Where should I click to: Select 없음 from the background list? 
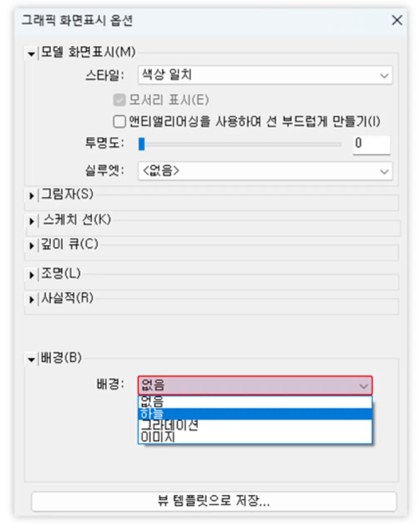click(x=255, y=402)
